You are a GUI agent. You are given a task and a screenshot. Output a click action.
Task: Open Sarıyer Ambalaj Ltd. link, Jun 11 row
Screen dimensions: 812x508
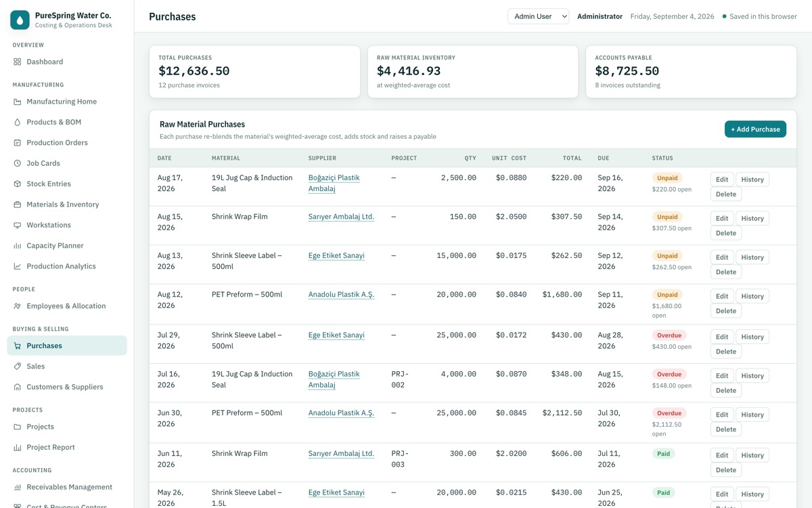(x=341, y=454)
